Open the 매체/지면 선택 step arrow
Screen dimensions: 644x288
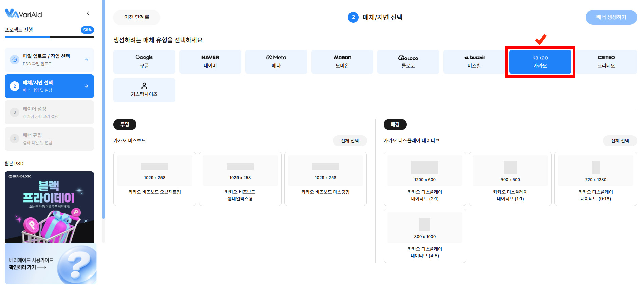pyautogui.click(x=87, y=86)
